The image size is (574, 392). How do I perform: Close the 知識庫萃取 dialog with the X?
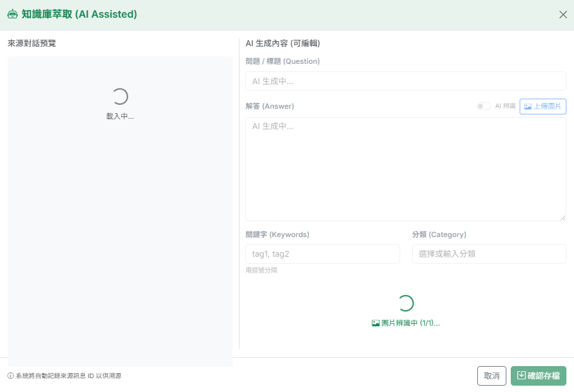[563, 14]
